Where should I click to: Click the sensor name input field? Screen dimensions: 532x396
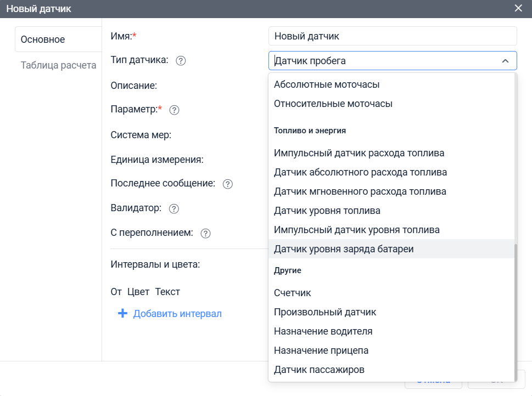coord(391,36)
